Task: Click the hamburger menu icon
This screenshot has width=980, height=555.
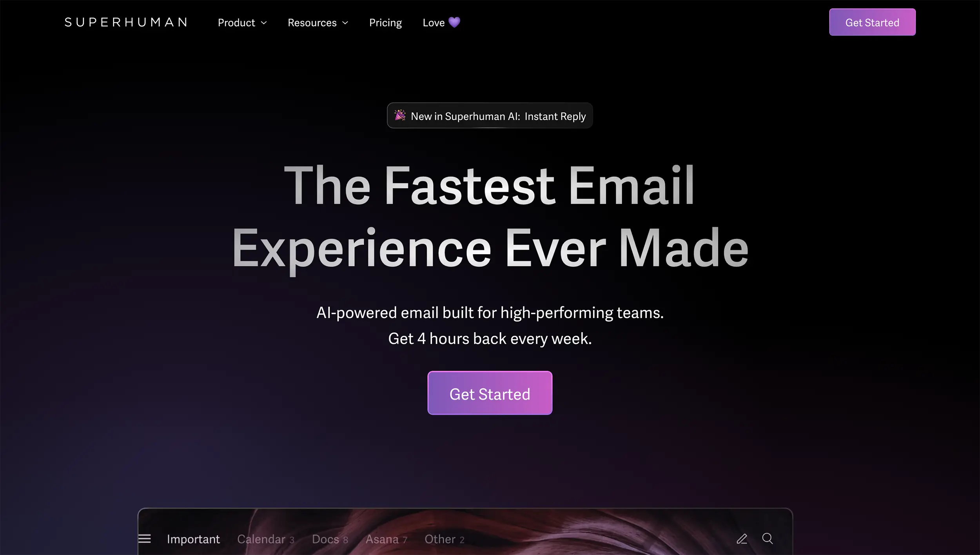Action: pos(144,539)
